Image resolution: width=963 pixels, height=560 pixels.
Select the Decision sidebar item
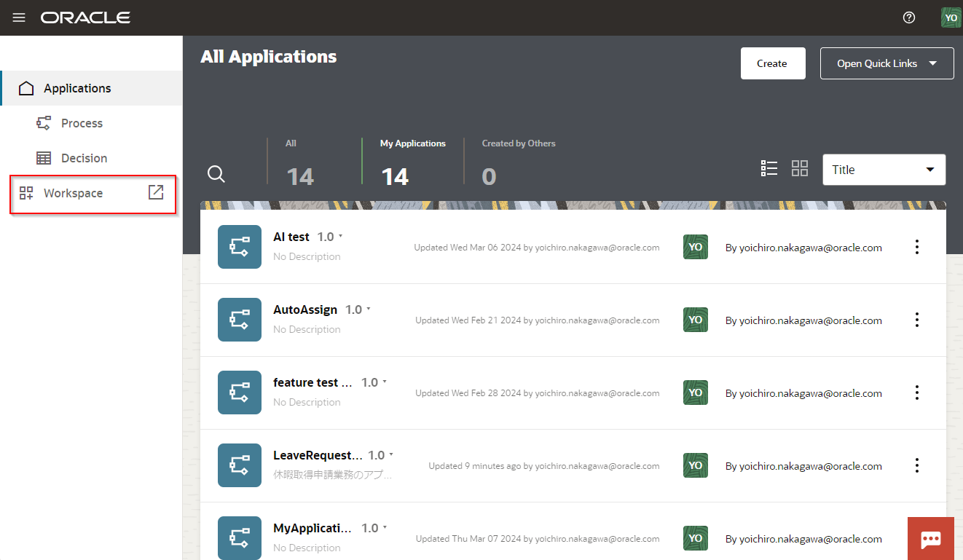84,158
